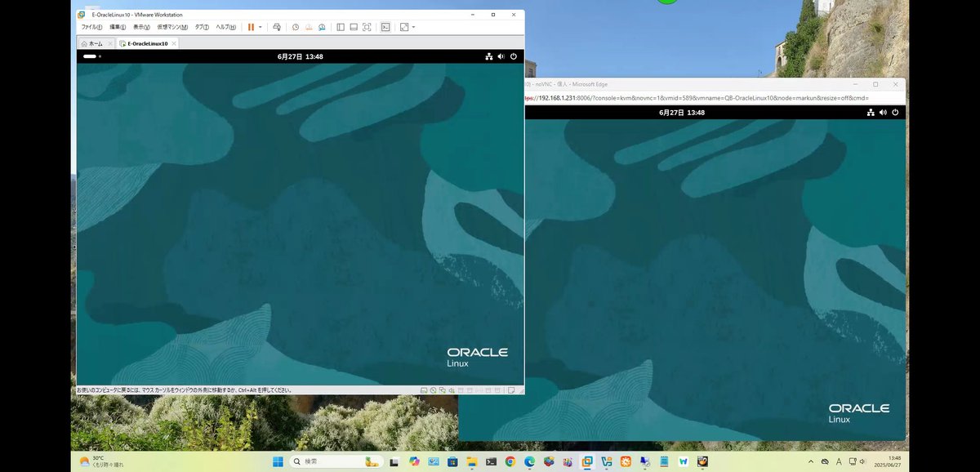Open the ファイル menu in VMware Workstation

[x=92, y=27]
